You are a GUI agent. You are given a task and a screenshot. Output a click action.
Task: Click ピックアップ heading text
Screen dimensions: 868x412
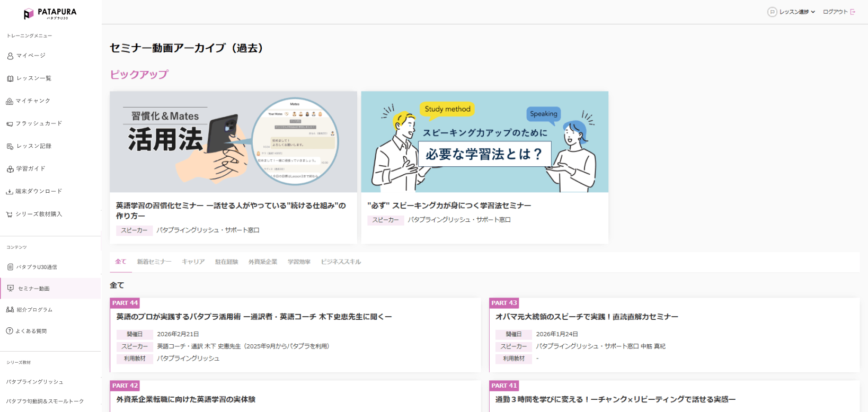tap(139, 75)
